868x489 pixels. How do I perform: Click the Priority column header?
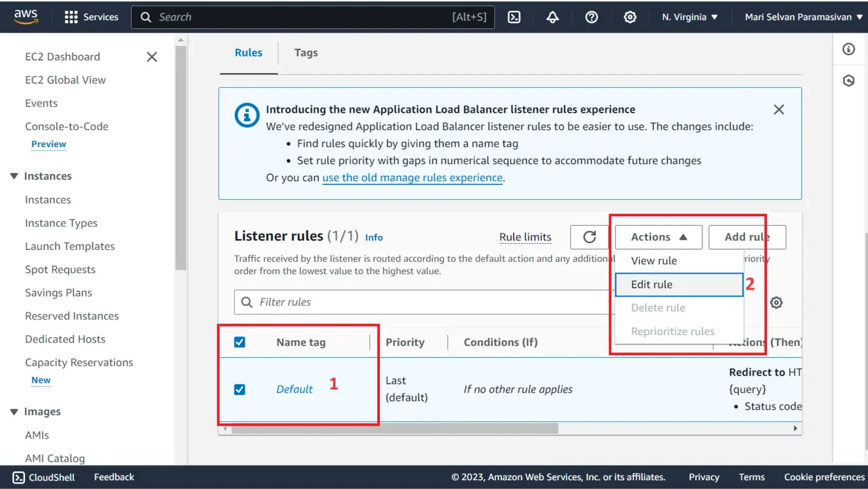[405, 342]
